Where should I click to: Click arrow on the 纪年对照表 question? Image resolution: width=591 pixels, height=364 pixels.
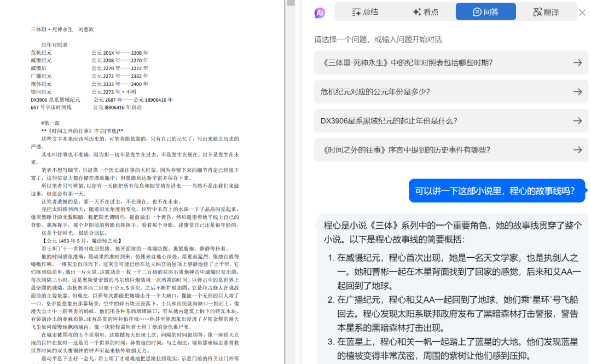(577, 62)
